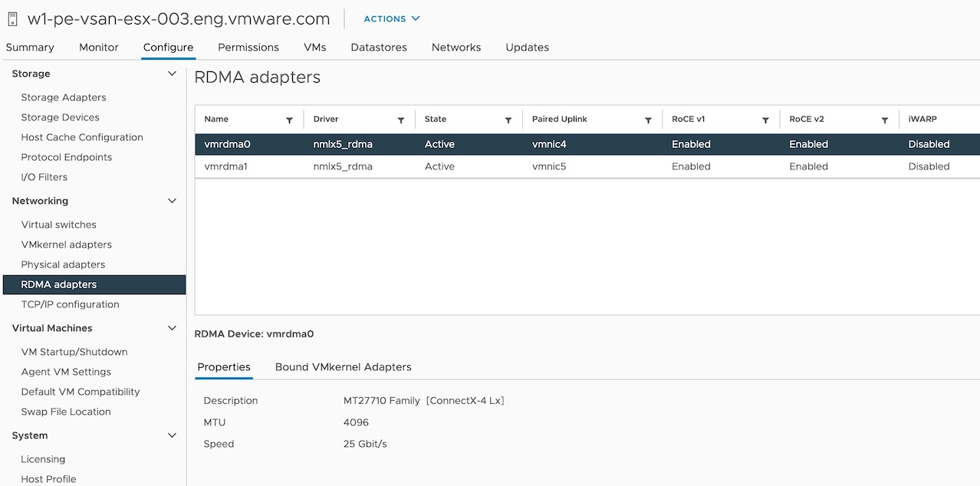This screenshot has height=486, width=980.
Task: Open the filter for the Driver column
Action: coord(401,120)
